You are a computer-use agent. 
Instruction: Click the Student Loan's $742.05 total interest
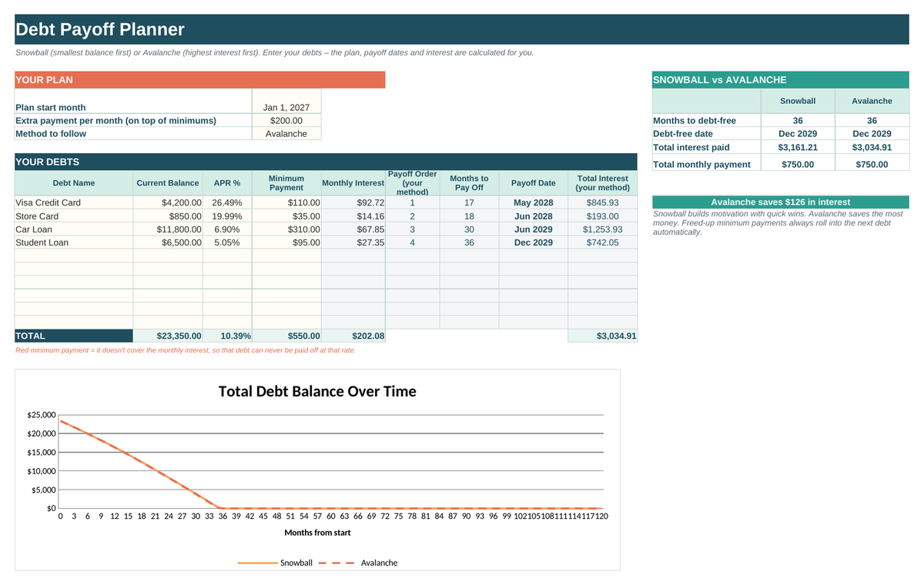pos(603,242)
